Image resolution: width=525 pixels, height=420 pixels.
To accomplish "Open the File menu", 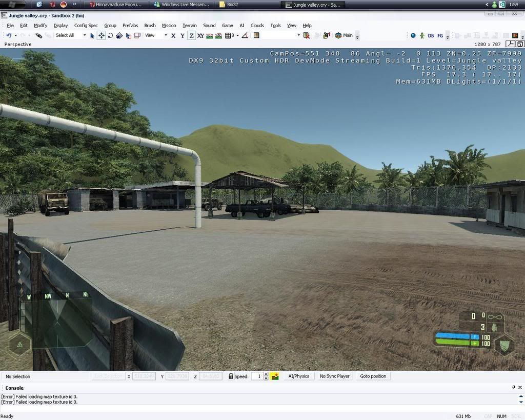I will pos(10,26).
